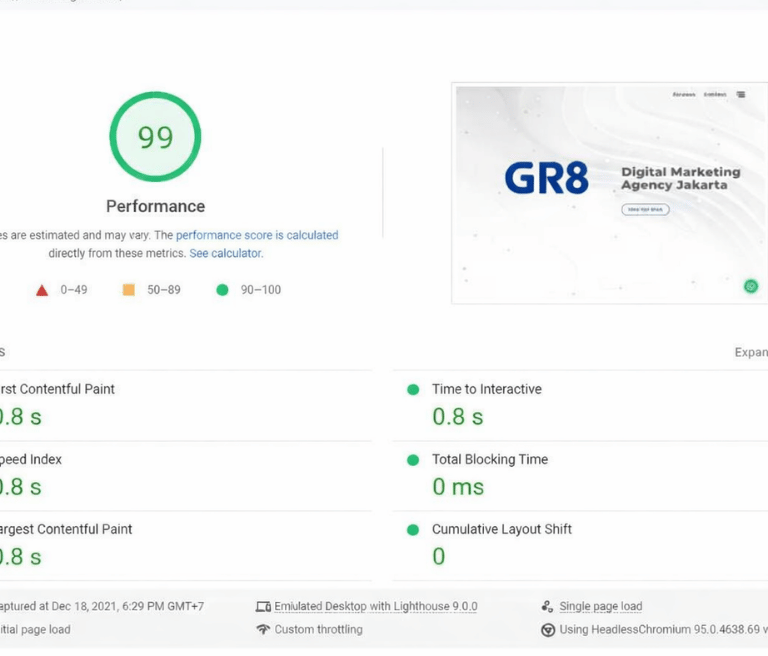Click the Cumulative Layout Shift value 0

[439, 557]
